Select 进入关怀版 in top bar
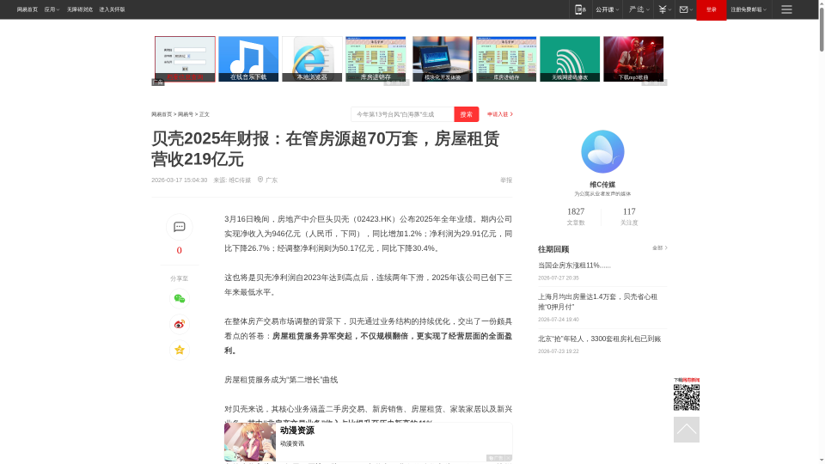 tap(112, 9)
